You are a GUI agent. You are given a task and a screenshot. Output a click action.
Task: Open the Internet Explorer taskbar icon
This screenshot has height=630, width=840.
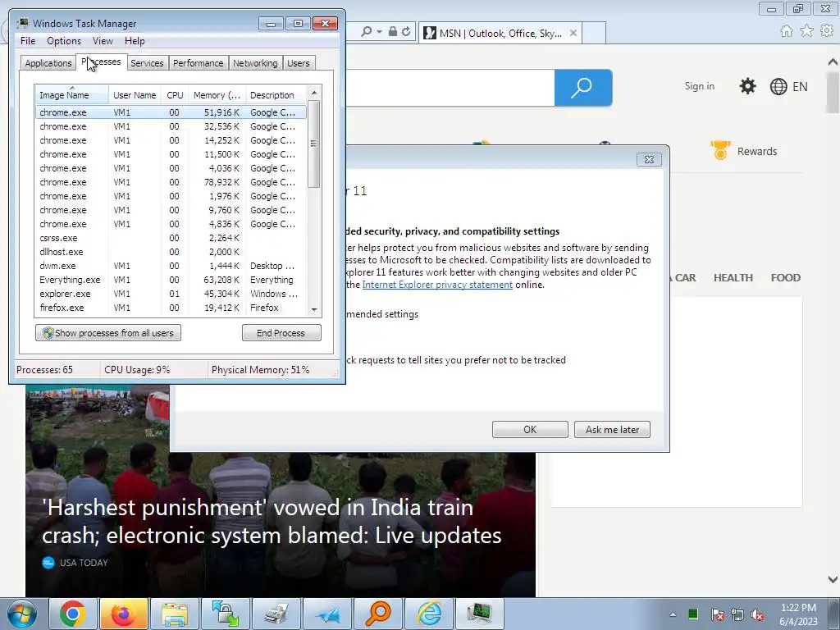point(429,614)
